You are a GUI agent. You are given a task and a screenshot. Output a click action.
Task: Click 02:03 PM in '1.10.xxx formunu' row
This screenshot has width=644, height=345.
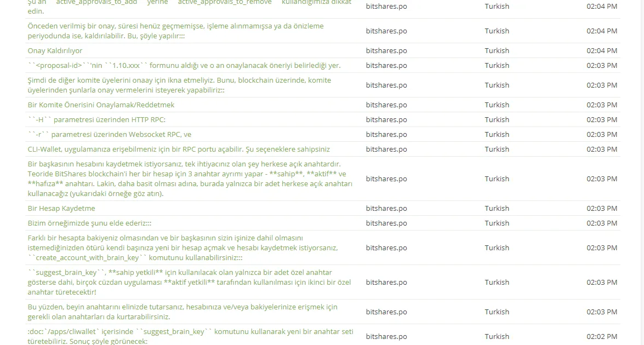[602, 65]
